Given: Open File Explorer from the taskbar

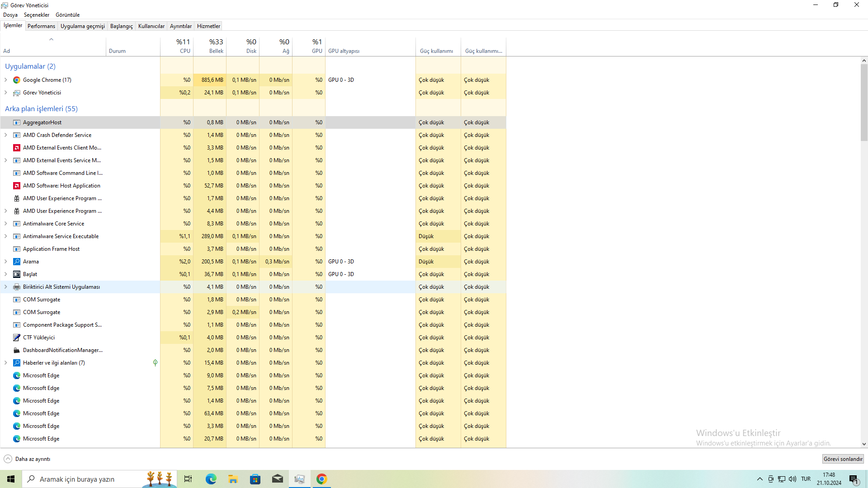Looking at the screenshot, I should tap(233, 479).
